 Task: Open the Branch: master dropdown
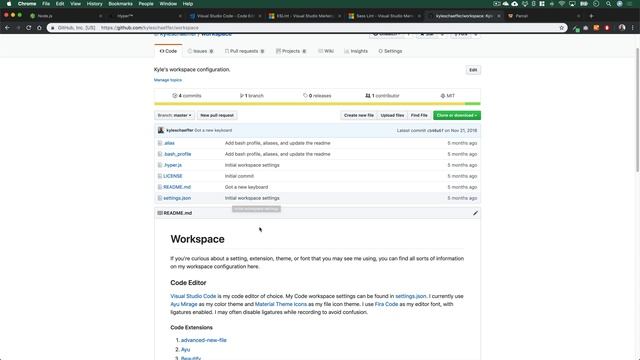pyautogui.click(x=174, y=116)
